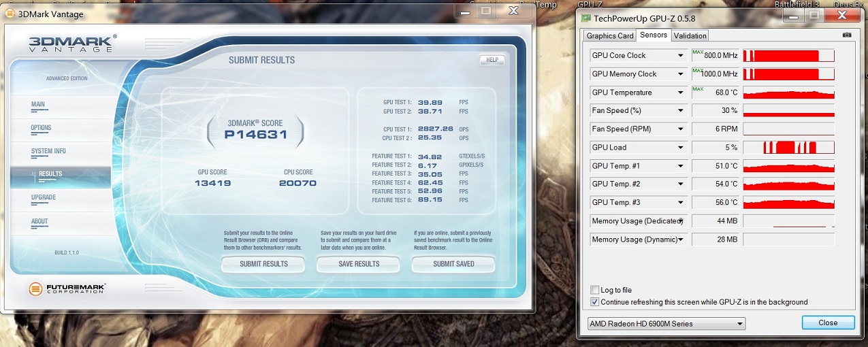The height and width of the screenshot is (347, 868).
Task: Click the SAVE RESULTS button
Action: tap(359, 264)
